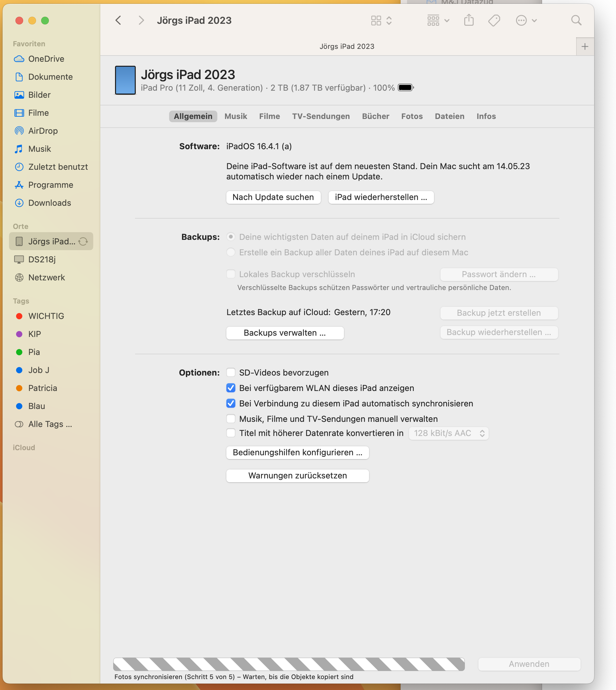Click the battery level icon
The image size is (616, 690).
(x=406, y=88)
